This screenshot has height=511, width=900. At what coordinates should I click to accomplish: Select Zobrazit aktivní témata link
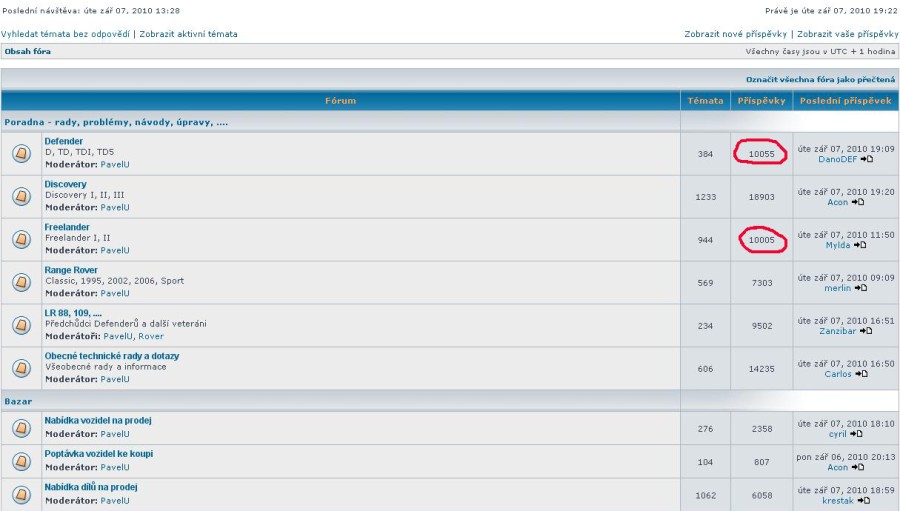coord(188,34)
